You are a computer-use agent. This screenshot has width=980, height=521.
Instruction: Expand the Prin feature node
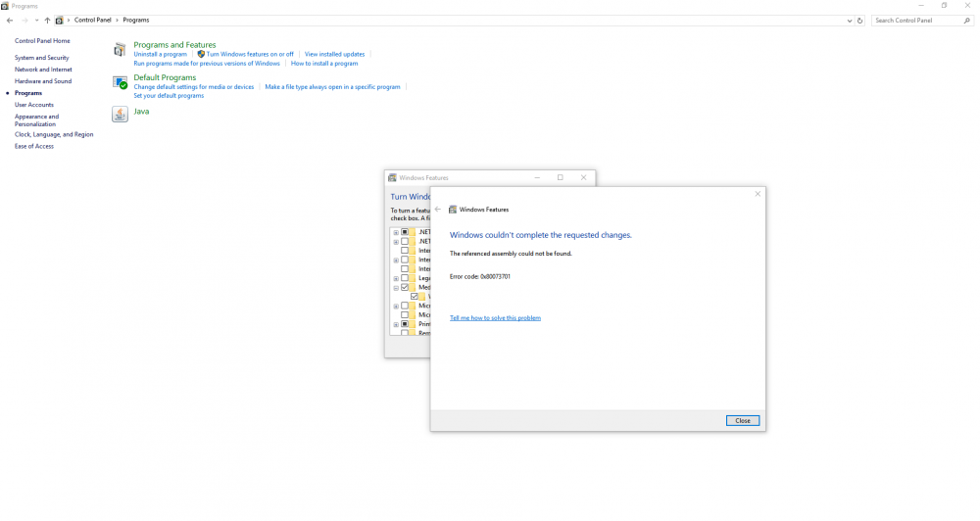click(396, 325)
